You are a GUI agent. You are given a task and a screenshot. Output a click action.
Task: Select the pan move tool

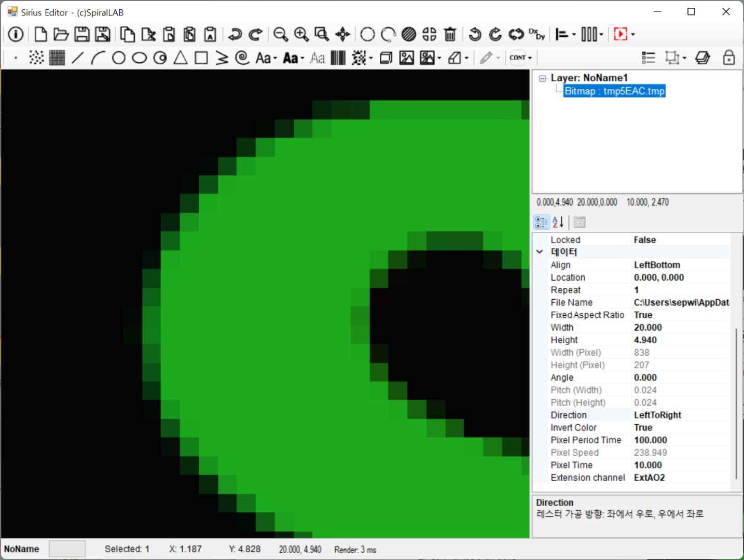[x=343, y=34]
